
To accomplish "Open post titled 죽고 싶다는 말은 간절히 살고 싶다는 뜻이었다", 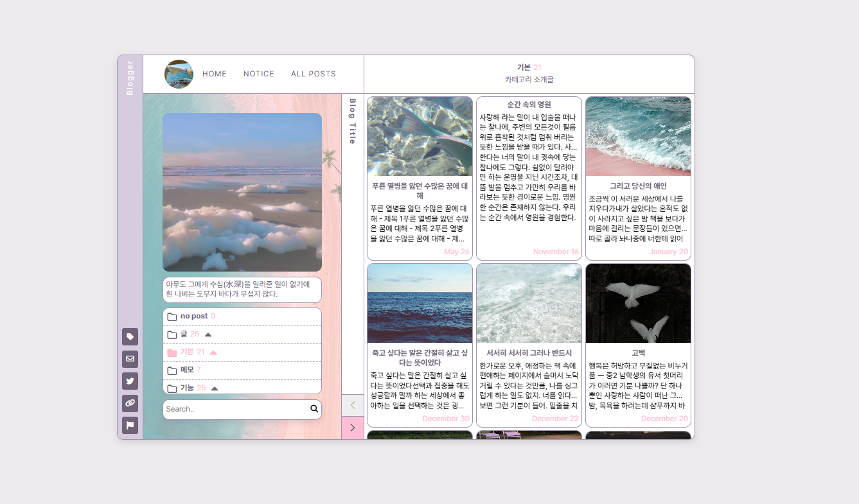I will [x=420, y=358].
